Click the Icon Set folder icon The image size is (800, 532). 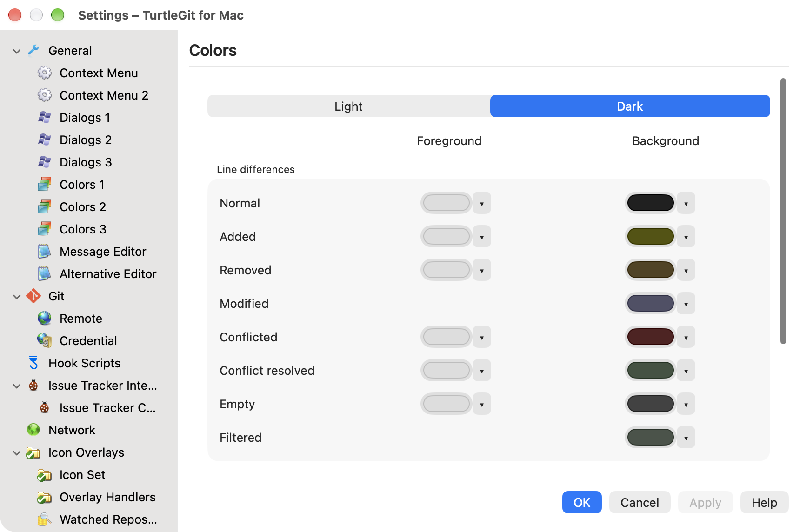click(45, 474)
